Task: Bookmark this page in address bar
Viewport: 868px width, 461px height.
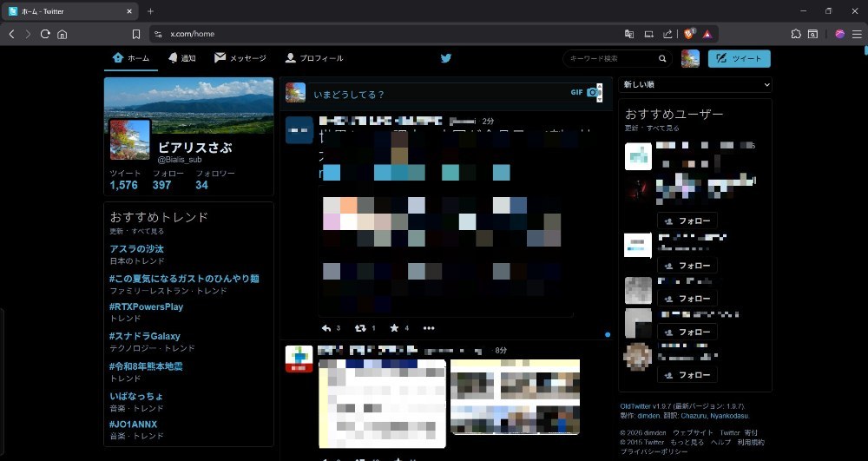Action: pos(136,35)
